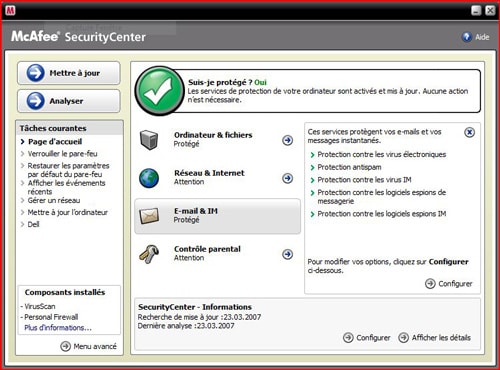Open Plus d'informations link

58,328
